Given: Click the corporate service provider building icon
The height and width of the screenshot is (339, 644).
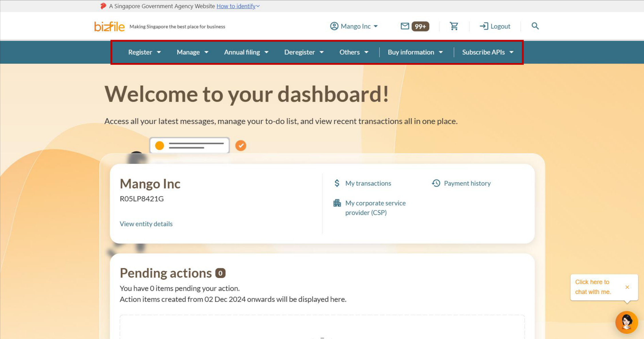Looking at the screenshot, I should (337, 203).
